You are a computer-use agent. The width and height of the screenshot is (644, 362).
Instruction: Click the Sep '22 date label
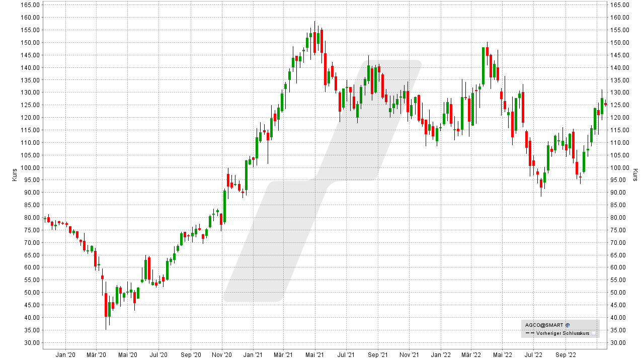tap(565, 354)
